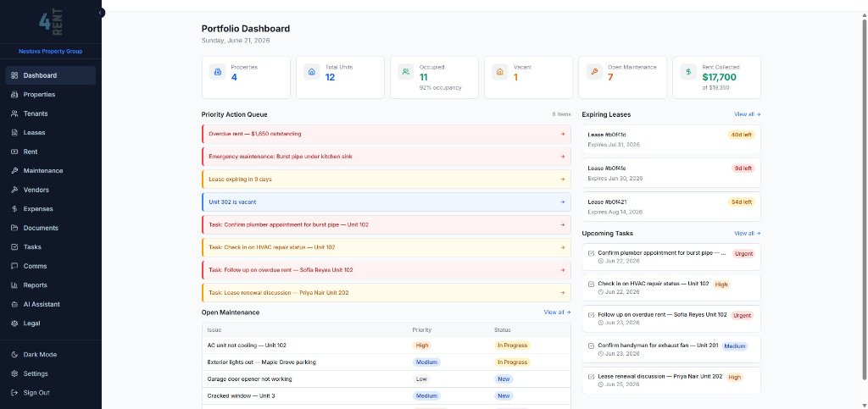Click the AI Assistant robot icon
Screen dimensions: 868x409
(14, 304)
